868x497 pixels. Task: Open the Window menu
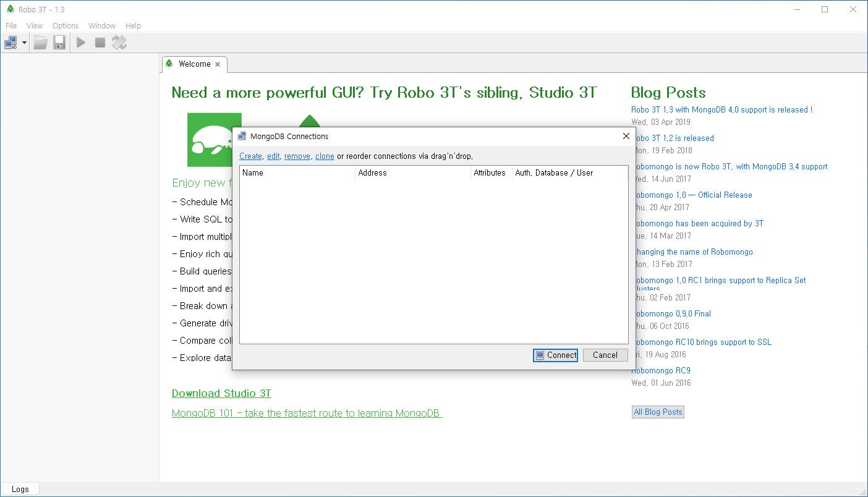click(x=102, y=25)
